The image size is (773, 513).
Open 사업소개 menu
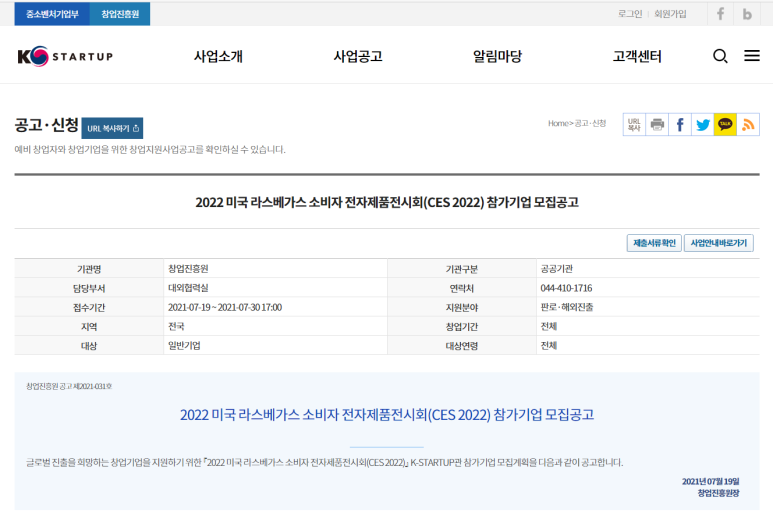(x=218, y=56)
